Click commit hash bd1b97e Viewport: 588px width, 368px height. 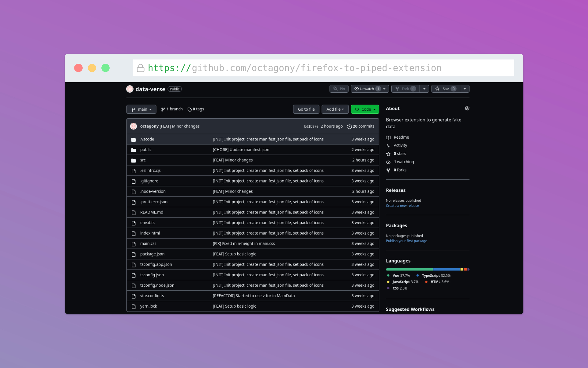point(311,126)
